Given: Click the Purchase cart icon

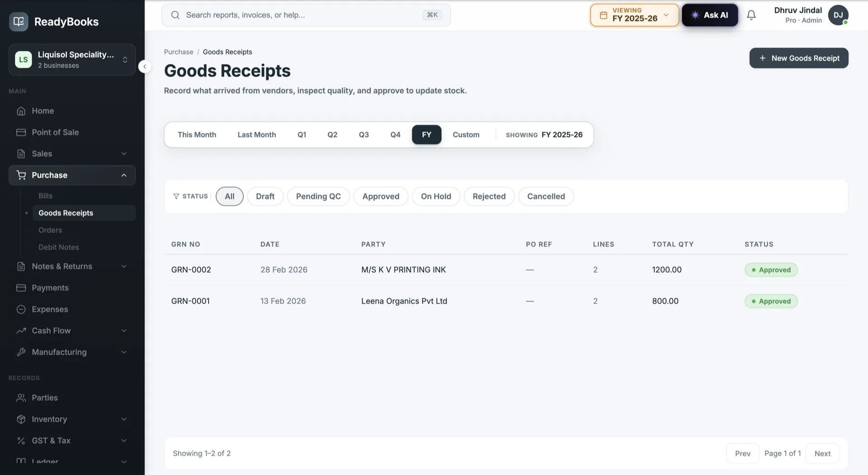Looking at the screenshot, I should pyautogui.click(x=21, y=175).
